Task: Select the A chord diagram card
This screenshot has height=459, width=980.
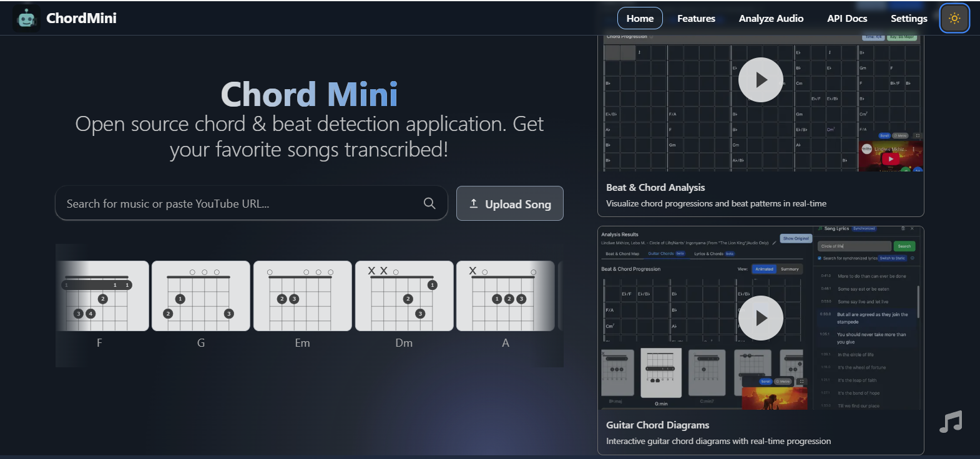Action: click(x=506, y=296)
